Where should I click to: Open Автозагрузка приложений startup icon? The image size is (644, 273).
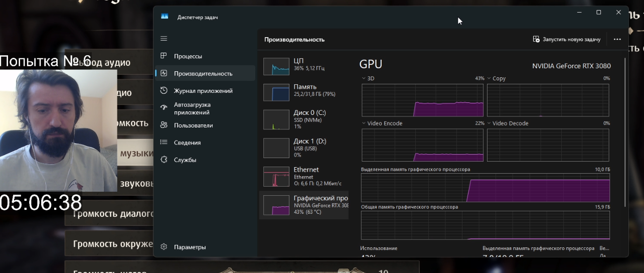point(164,107)
